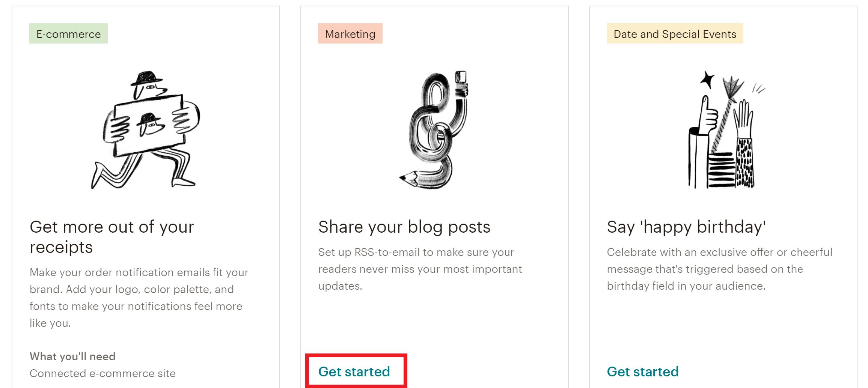Click the black sparkle star in birthday illustration
868x388 pixels.
tap(708, 80)
